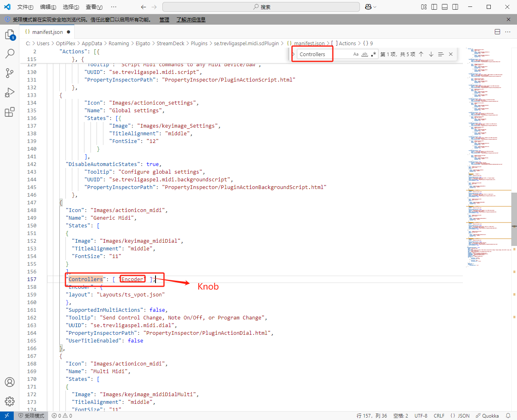
Task: Click the VS Code logo icon
Action: coord(7,7)
